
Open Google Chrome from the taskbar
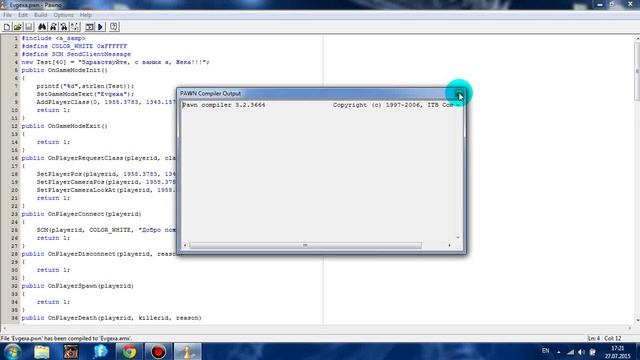129,351
